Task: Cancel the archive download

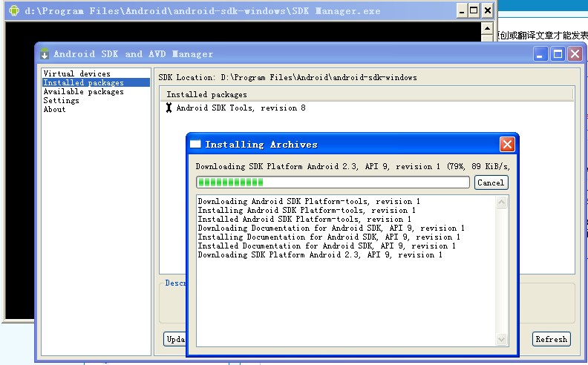Action: pos(491,182)
